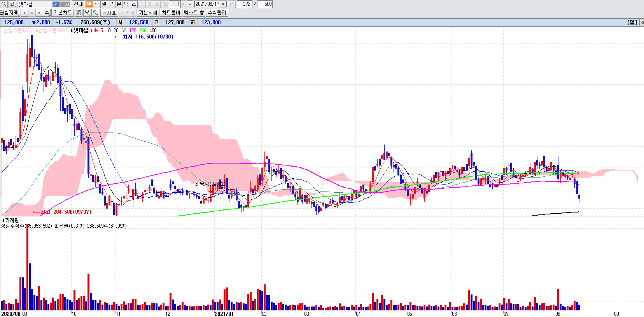Select 전체 period button
Viewport: 644px width, 317px height.
[x=79, y=4]
